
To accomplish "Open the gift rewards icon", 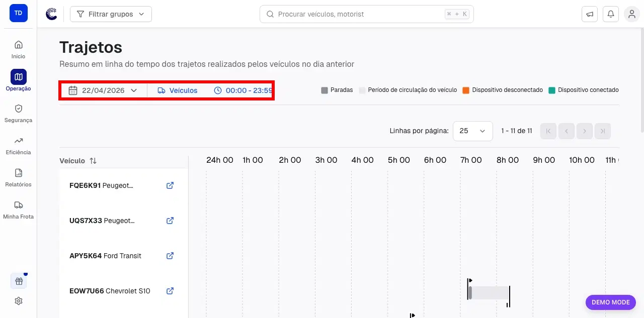I will coord(19,281).
